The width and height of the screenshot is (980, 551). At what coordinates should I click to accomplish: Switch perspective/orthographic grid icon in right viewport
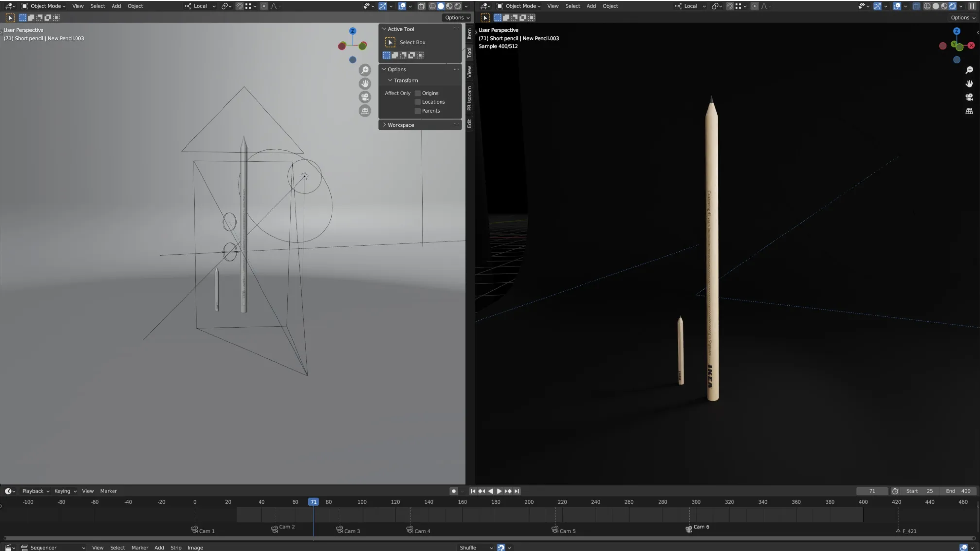(x=969, y=111)
